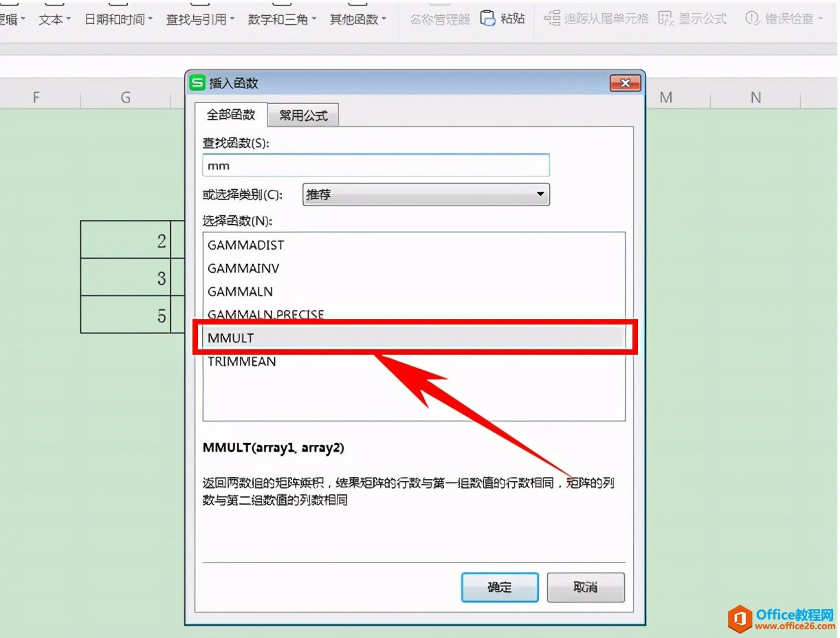Viewport: 840px width, 638px height.
Task: Switch to the 常用公式 tab
Action: (303, 115)
